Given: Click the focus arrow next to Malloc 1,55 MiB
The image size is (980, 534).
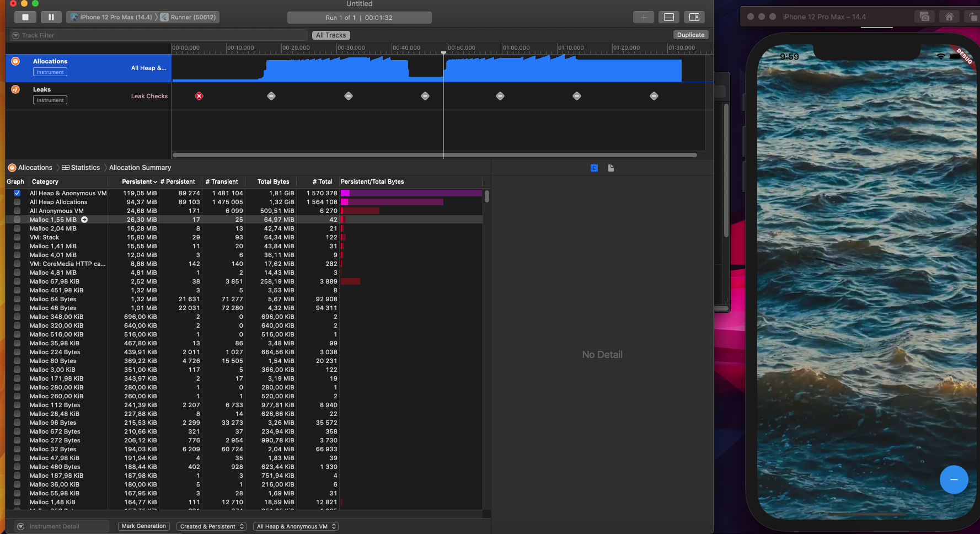Looking at the screenshot, I should pos(84,219).
